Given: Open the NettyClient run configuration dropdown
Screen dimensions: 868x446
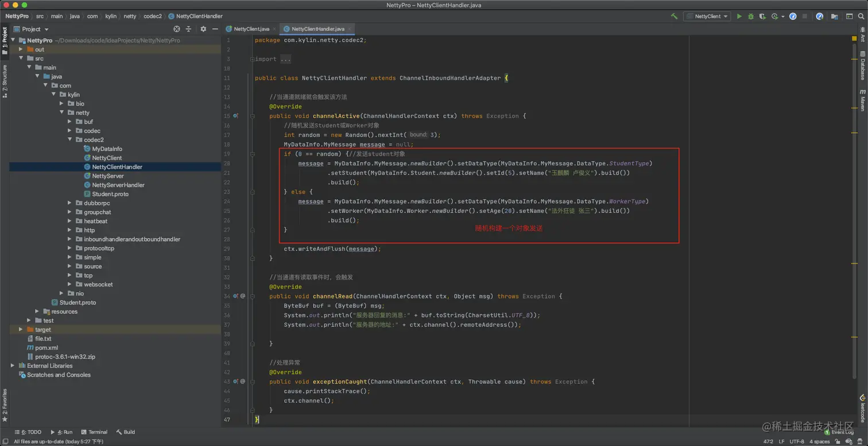Looking at the screenshot, I should click(707, 17).
